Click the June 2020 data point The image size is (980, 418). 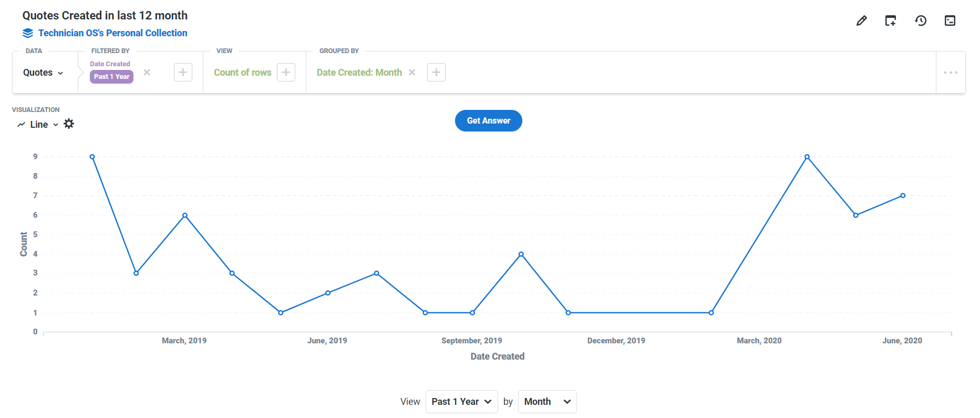(x=903, y=196)
